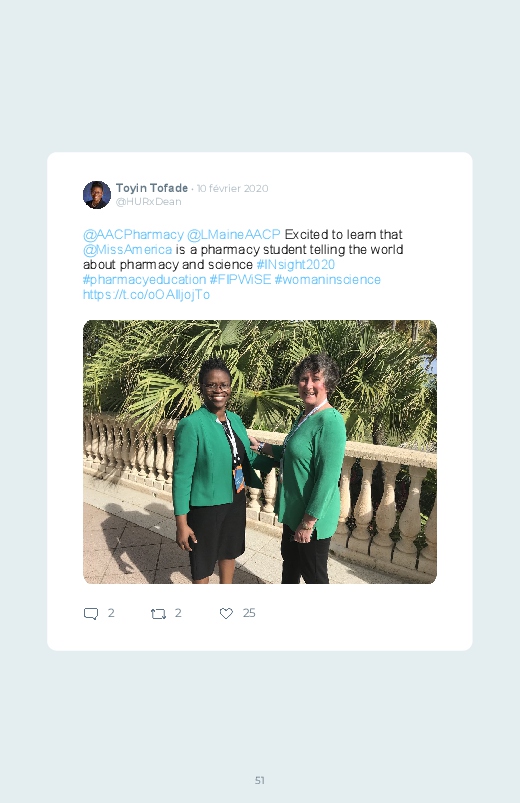Click the reply speech bubble icon
This screenshot has height=803, width=520.
click(x=91, y=614)
